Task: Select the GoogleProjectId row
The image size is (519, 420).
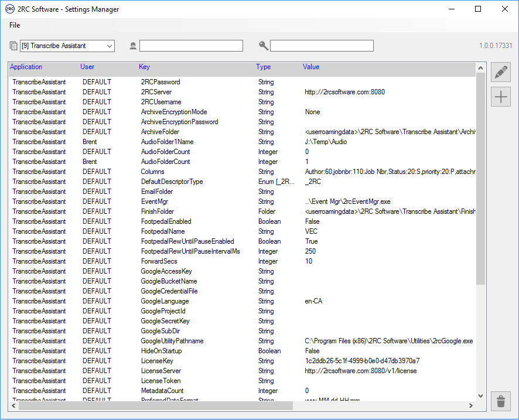Action: (242, 311)
